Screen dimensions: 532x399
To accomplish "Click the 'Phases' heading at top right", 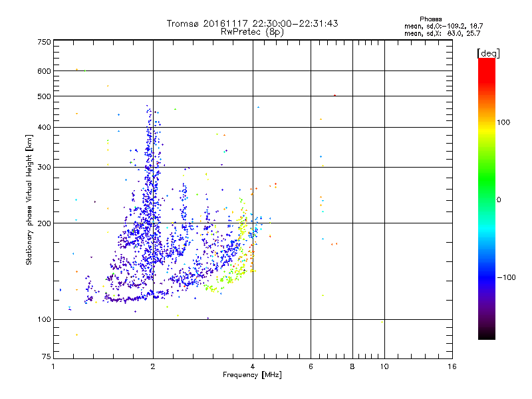I will tap(430, 19).
